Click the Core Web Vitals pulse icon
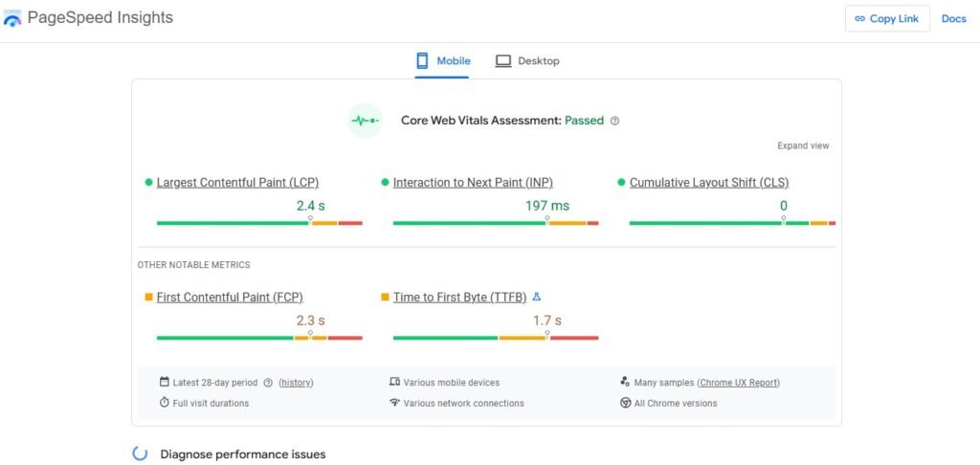The height and width of the screenshot is (465, 980). (364, 121)
